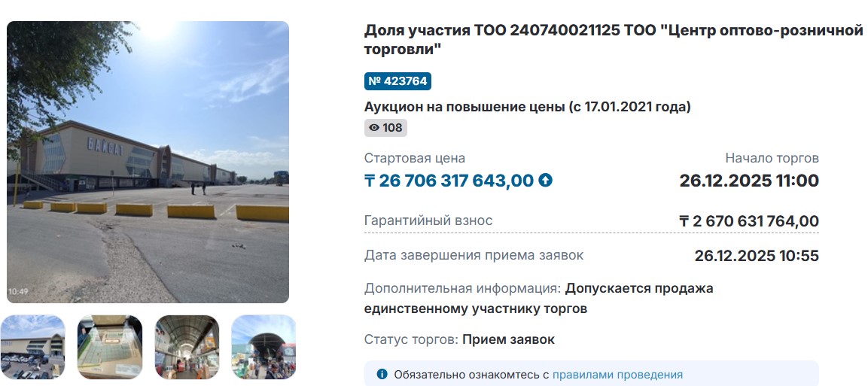868x386 pixels.
Task: Select the covered market aisle thumbnail
Action: [x=187, y=347]
